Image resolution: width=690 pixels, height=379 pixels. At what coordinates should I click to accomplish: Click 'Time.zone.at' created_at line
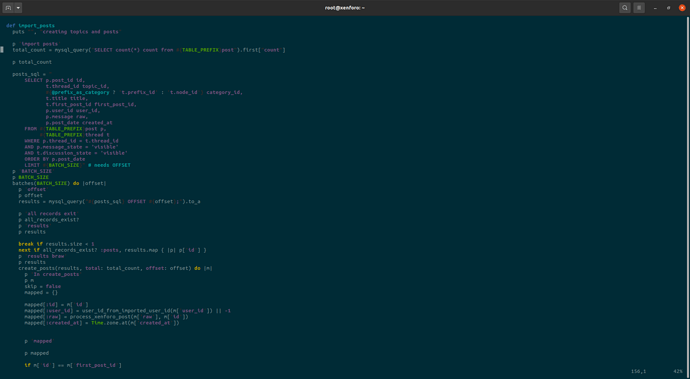pyautogui.click(x=102, y=323)
